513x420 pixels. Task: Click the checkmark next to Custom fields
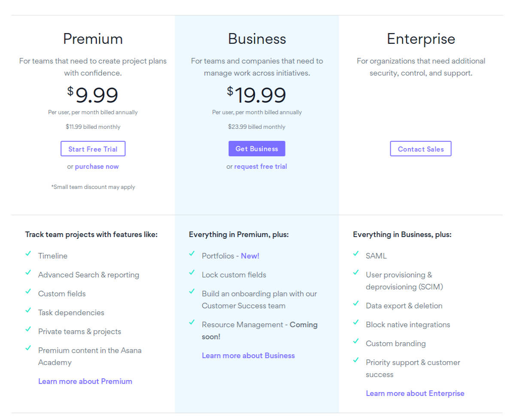tap(28, 292)
